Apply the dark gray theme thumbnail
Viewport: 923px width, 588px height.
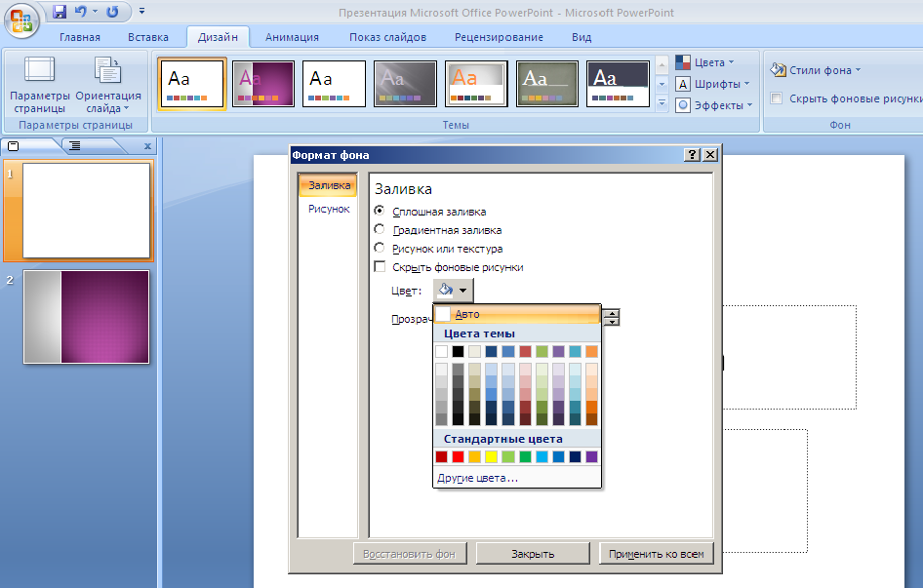click(405, 84)
